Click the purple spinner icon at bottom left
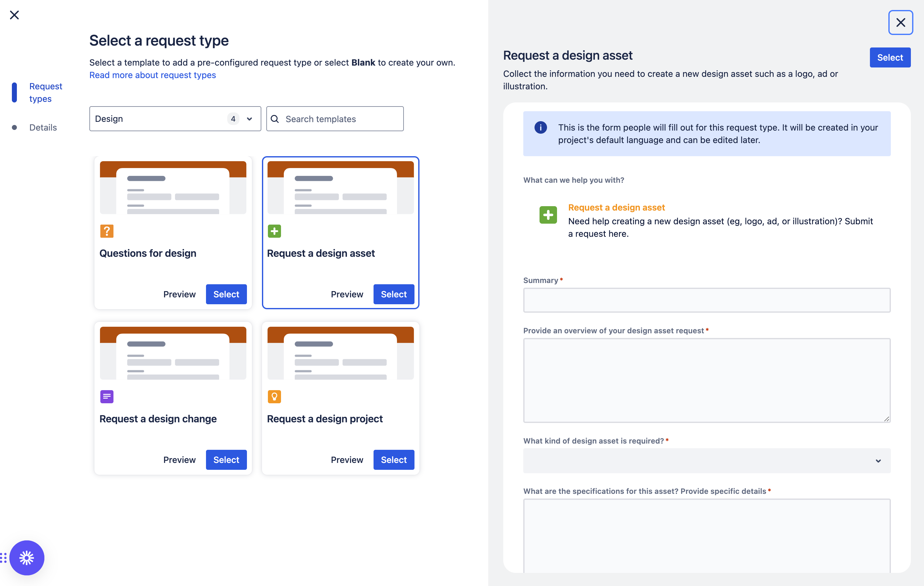The image size is (924, 586). click(x=27, y=558)
